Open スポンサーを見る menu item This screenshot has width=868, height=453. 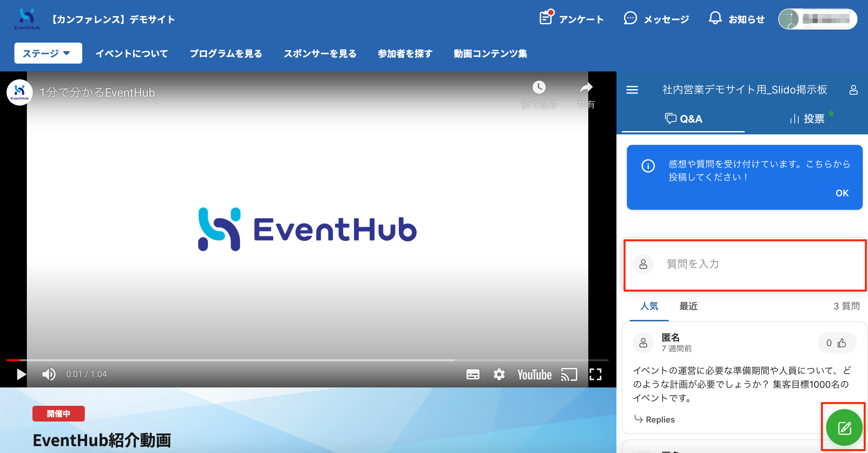tap(320, 53)
